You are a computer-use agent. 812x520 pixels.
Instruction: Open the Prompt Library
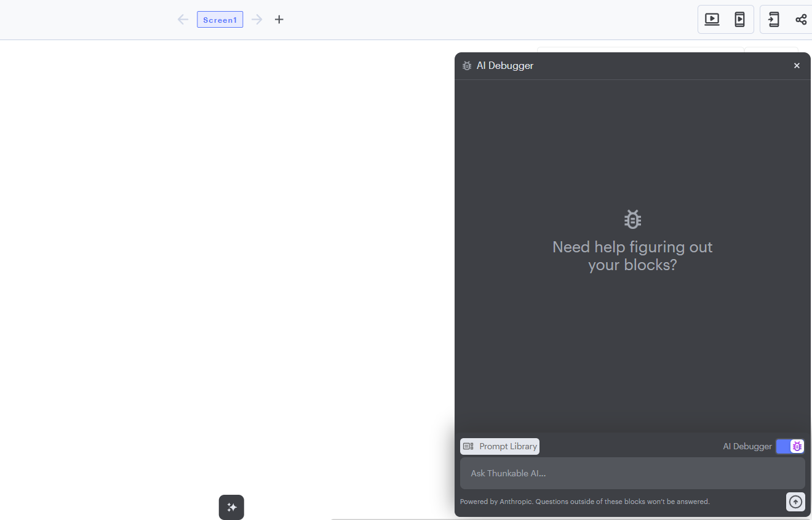click(500, 446)
